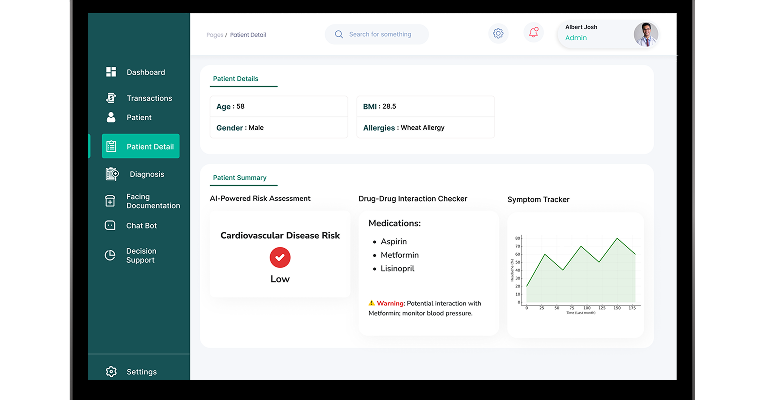The image size is (765, 400).
Task: Click the user avatar photo
Action: tap(645, 34)
